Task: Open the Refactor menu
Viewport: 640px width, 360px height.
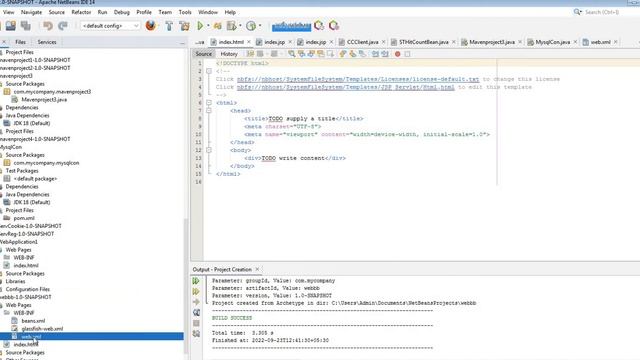Action: [x=81, y=12]
